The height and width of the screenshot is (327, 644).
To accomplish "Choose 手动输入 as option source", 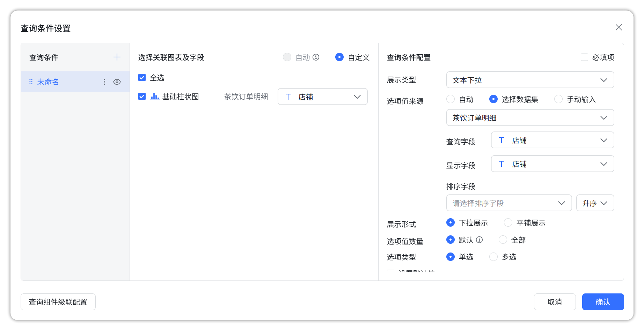I will 558,99.
